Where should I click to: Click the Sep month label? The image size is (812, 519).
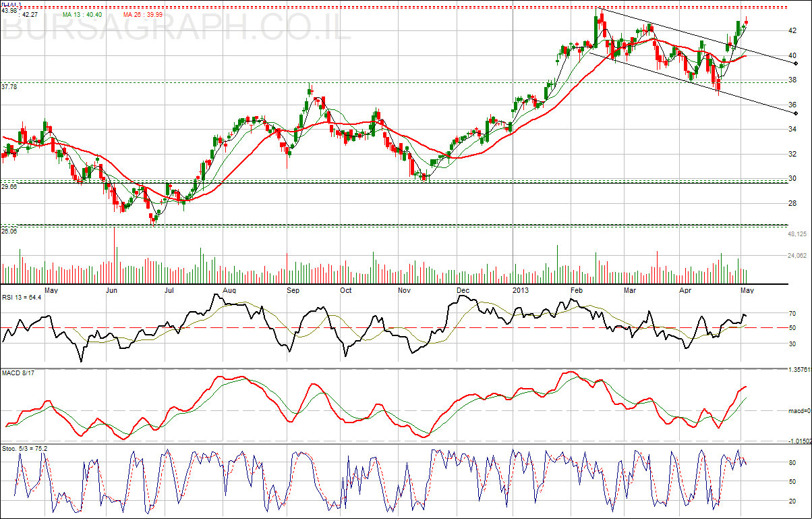tap(293, 290)
